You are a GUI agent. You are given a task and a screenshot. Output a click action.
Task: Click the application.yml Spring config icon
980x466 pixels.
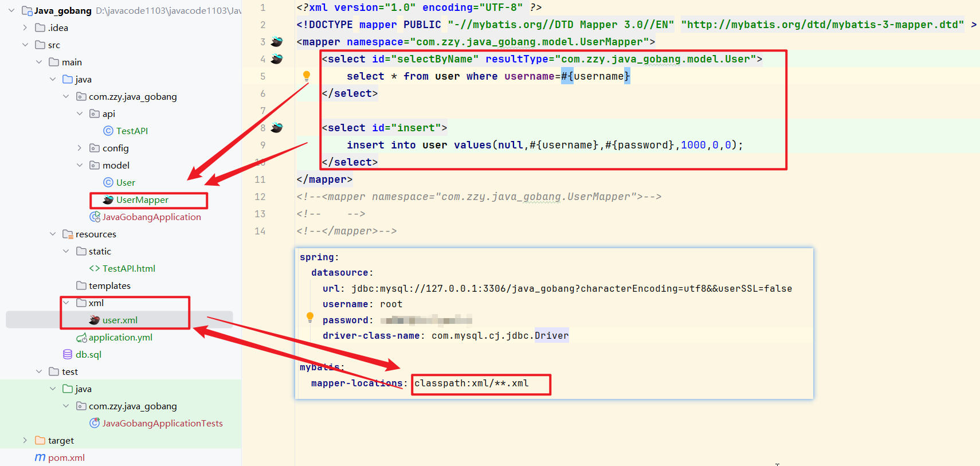[81, 338]
